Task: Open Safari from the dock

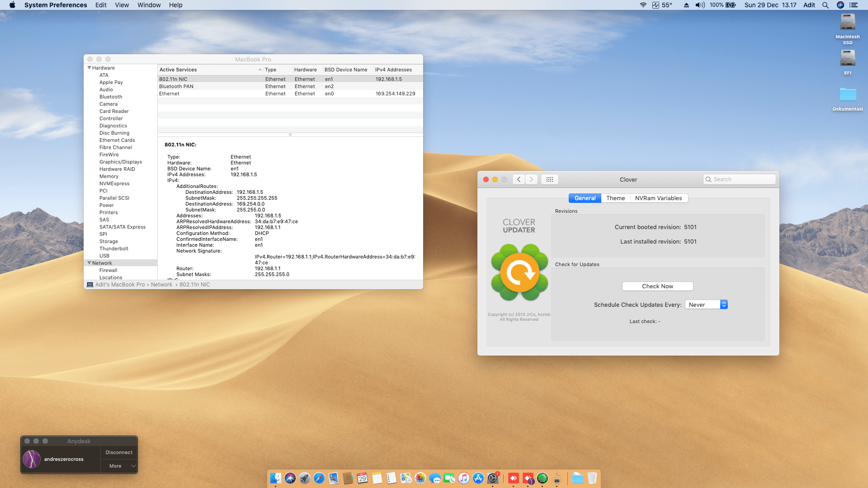Action: (x=319, y=478)
